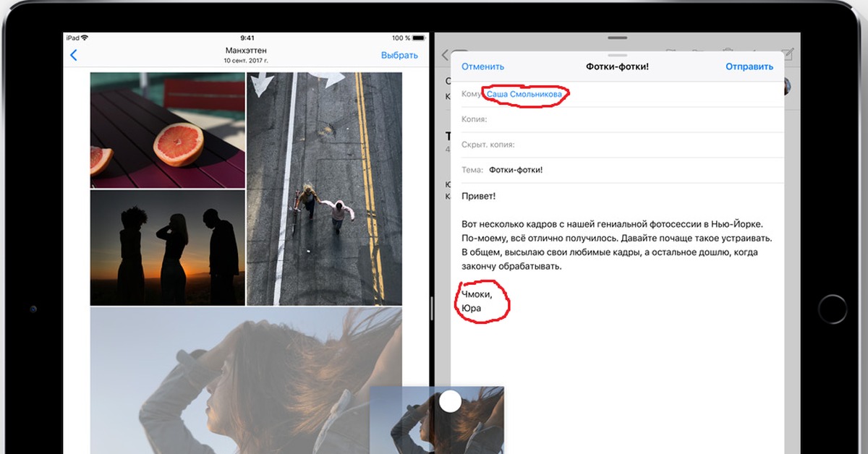868x454 pixels.
Task: Tap the battery indicator in the status bar
Action: (419, 38)
